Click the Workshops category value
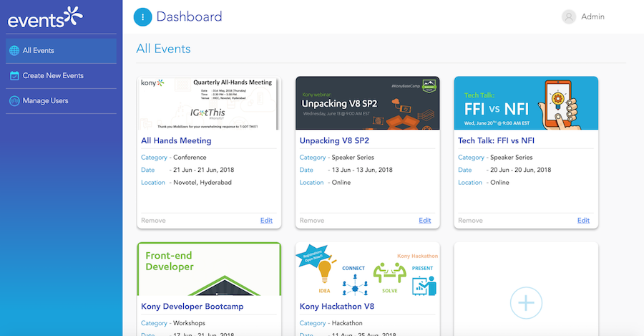Image resolution: width=644 pixels, height=336 pixels. (190, 323)
